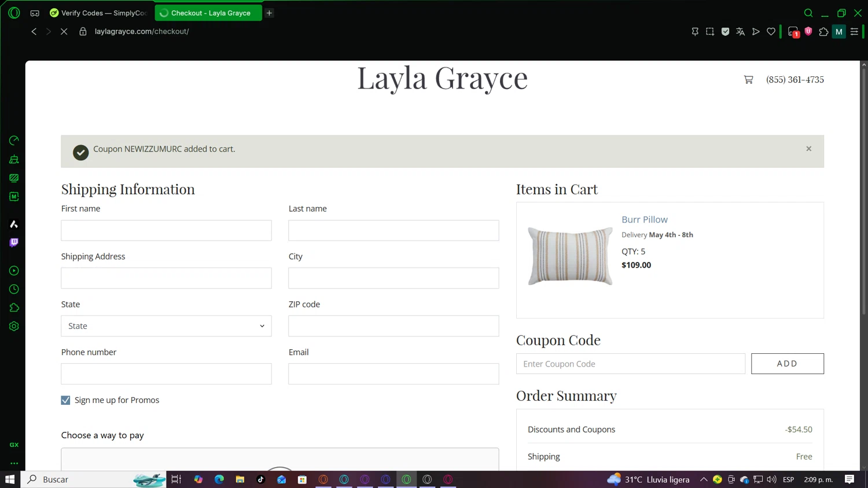Open the weather 31°C Lluvia ligera widget
868x488 pixels.
(x=648, y=479)
